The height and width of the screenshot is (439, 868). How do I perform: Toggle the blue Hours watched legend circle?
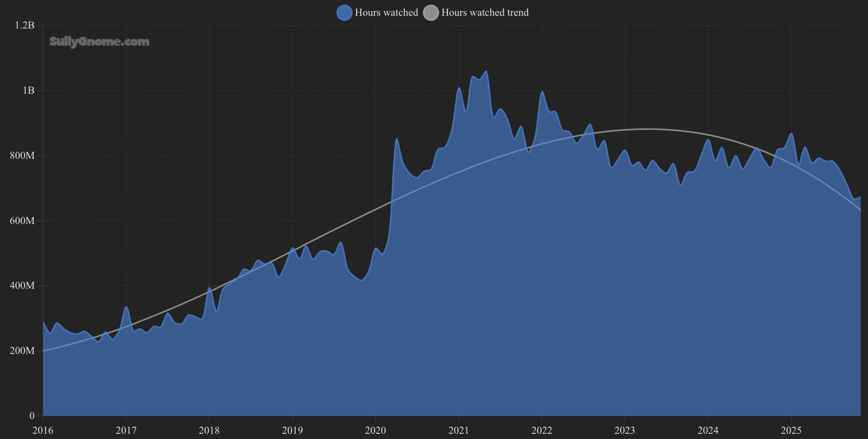tap(344, 13)
